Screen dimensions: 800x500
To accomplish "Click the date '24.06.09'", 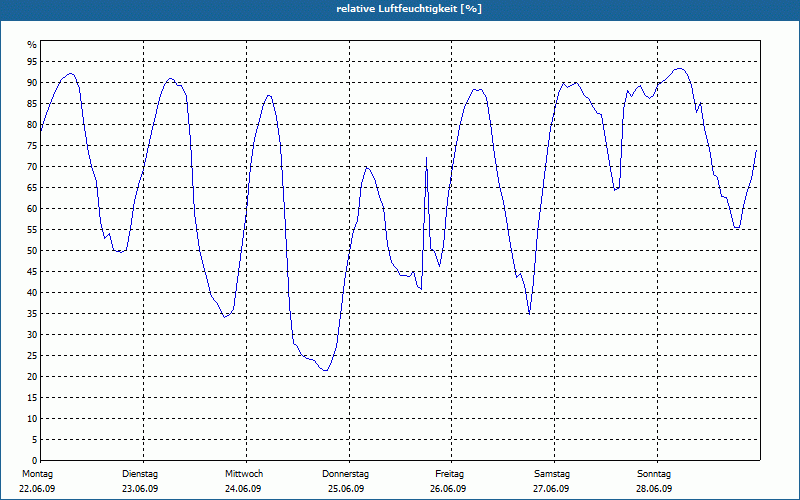I will pos(243,489).
